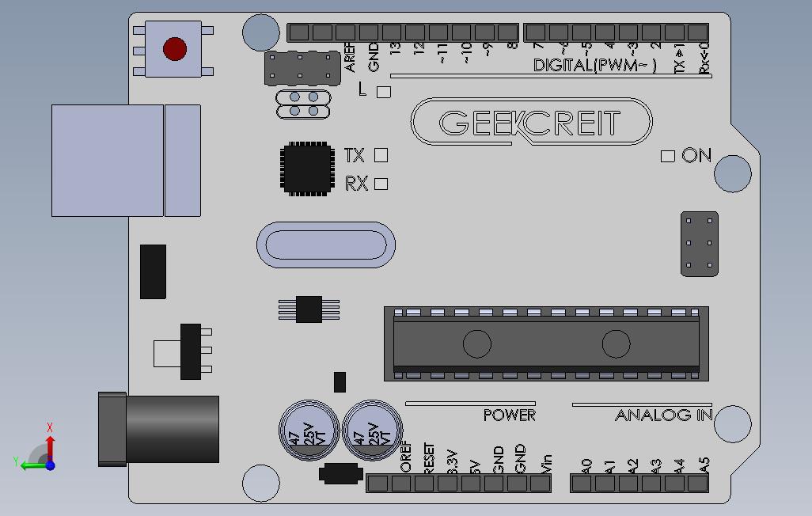Click the L LED square

click(384, 92)
